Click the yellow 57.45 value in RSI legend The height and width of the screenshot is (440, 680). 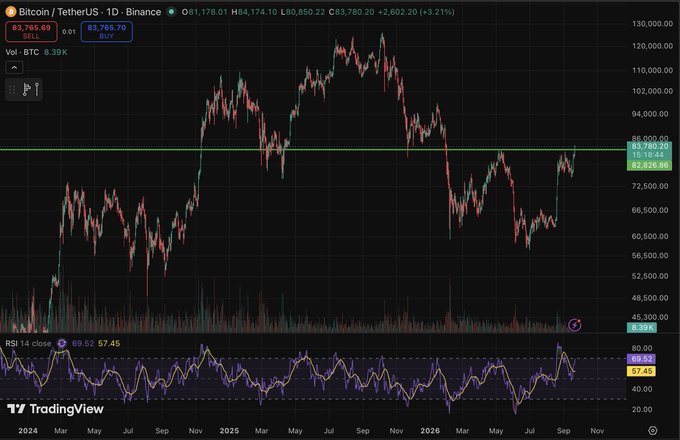109,343
